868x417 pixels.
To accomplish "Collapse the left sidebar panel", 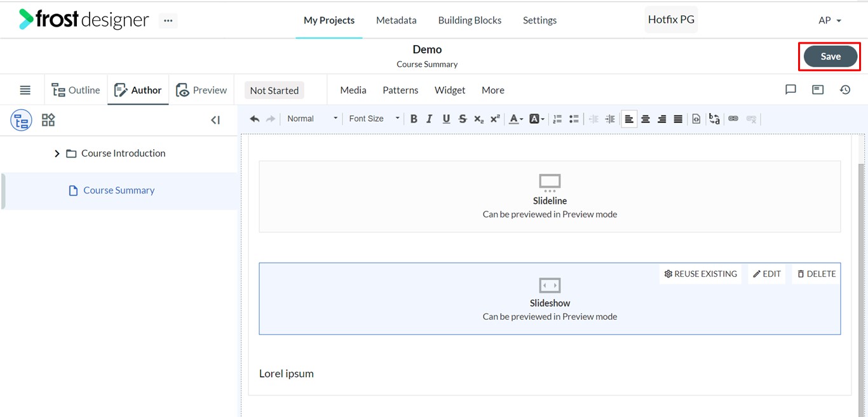I will [x=215, y=120].
